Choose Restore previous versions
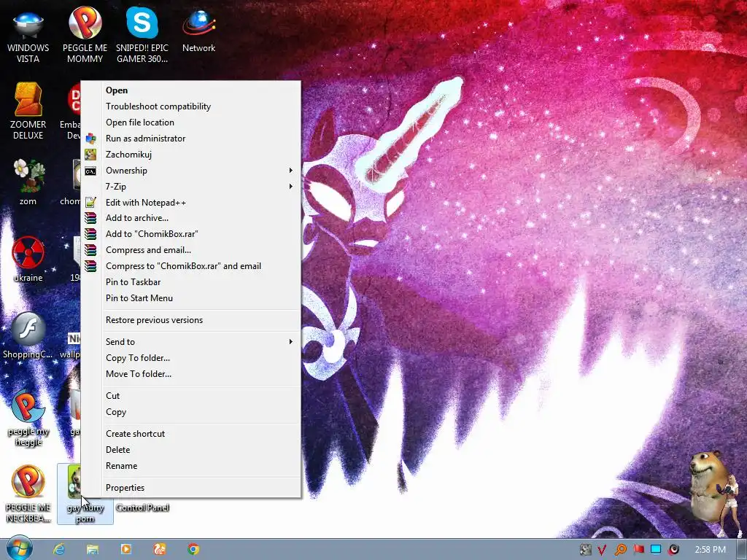The width and height of the screenshot is (747, 560). pos(191,320)
